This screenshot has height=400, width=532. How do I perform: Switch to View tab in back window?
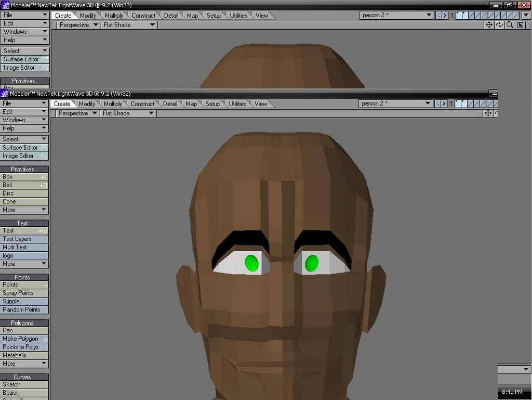pos(262,16)
